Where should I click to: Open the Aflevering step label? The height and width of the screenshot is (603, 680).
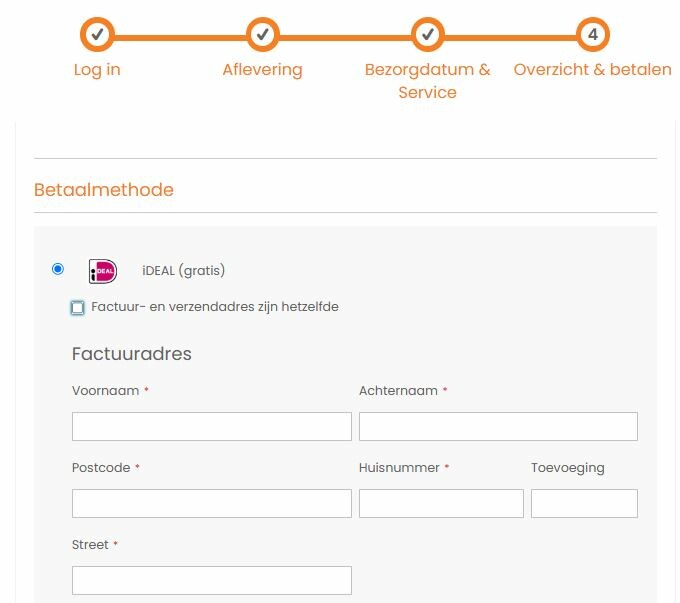click(x=262, y=69)
